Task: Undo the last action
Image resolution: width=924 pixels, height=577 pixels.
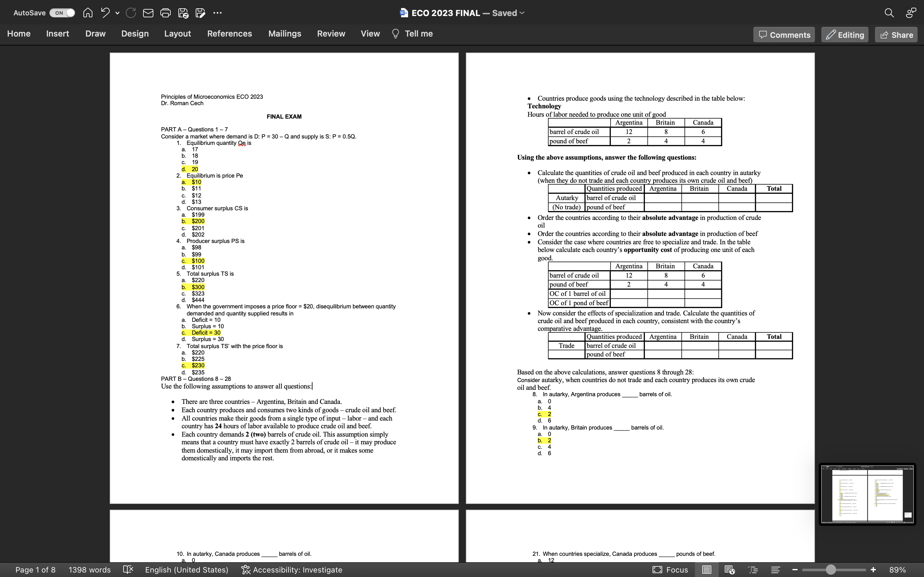Action: point(105,13)
